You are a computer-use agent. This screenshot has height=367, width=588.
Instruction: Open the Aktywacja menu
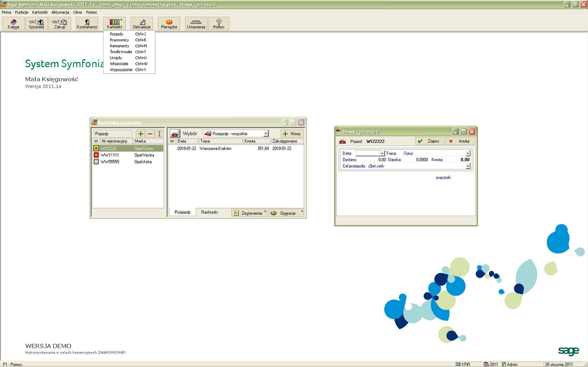tap(60, 12)
